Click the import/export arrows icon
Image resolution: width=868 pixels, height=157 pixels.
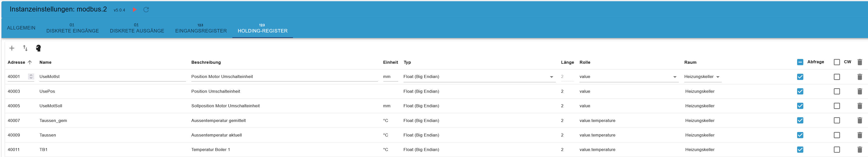[25, 48]
